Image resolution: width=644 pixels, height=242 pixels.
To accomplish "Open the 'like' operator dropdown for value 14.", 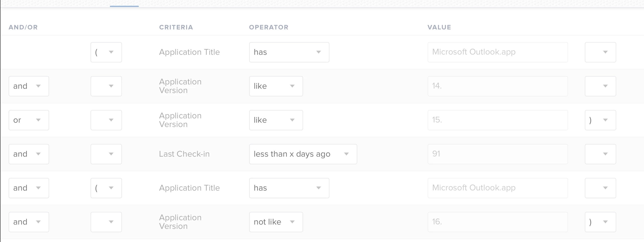I will pos(276,86).
